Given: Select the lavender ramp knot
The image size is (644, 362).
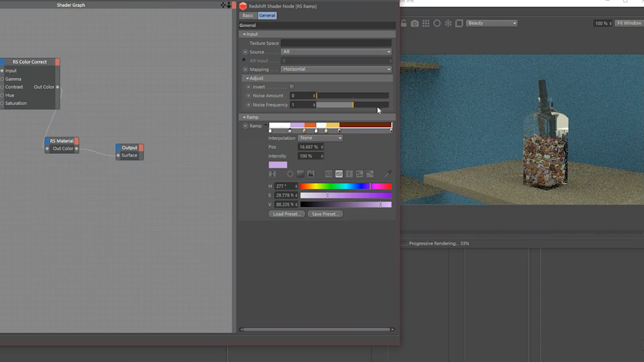Looking at the screenshot, I should click(290, 131).
